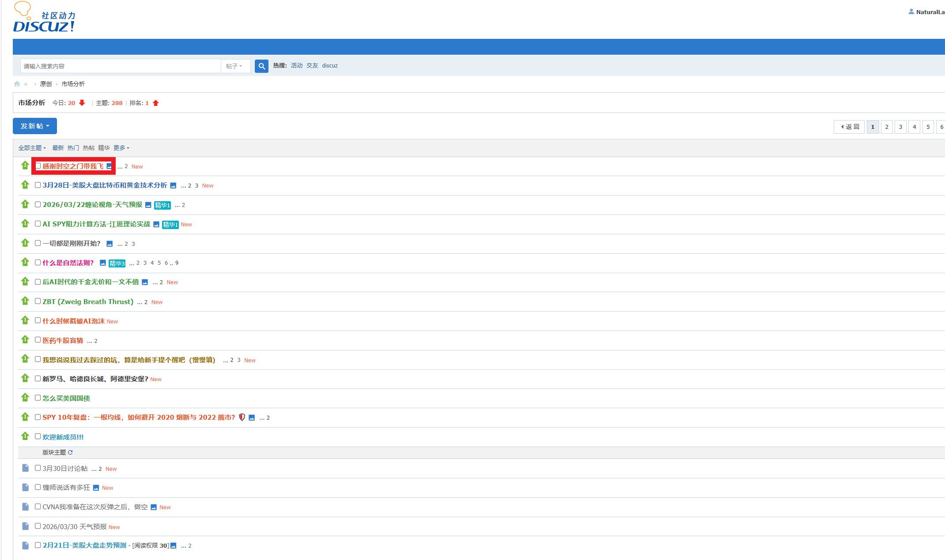Screen dimensions: 945x560
Task: Click the 精华1 badge on AI SPY thread
Action: pyautogui.click(x=170, y=225)
